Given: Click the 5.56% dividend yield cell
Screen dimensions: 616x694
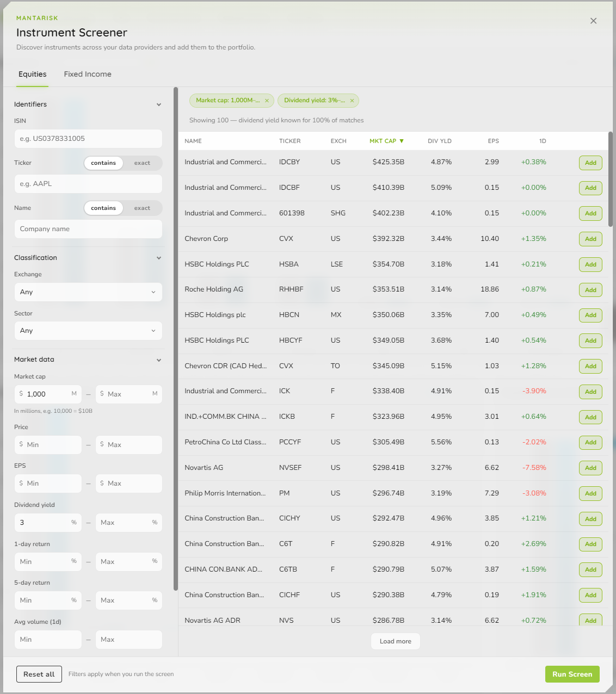Looking at the screenshot, I should (441, 442).
